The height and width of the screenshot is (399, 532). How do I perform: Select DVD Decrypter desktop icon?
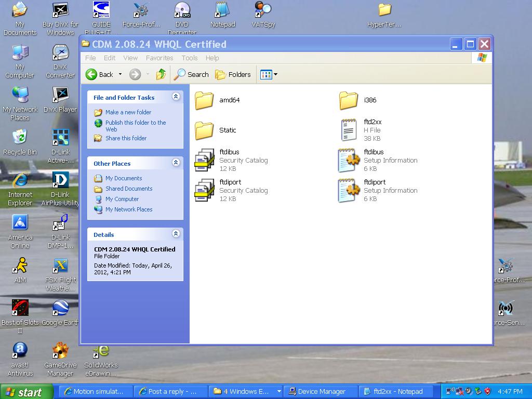tap(182, 18)
